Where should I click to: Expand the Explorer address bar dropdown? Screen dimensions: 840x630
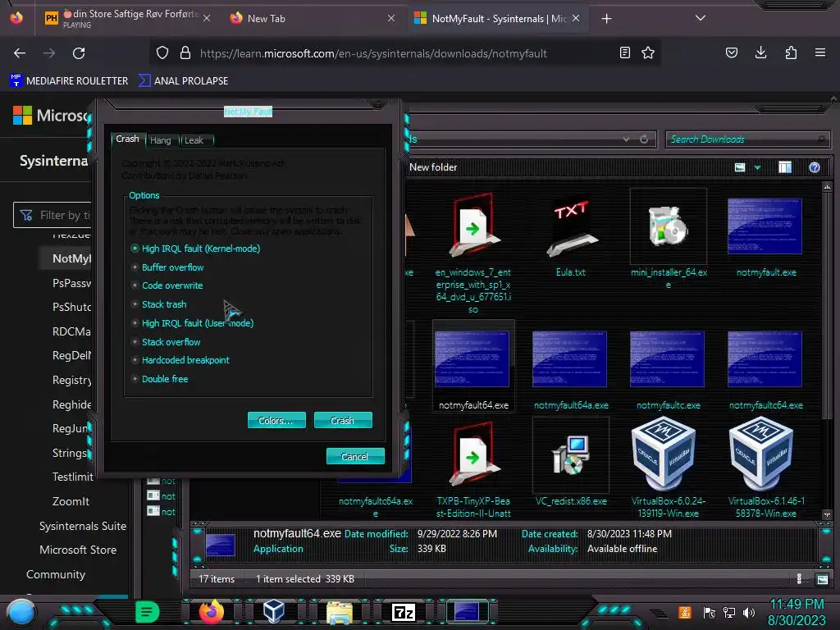(626, 139)
